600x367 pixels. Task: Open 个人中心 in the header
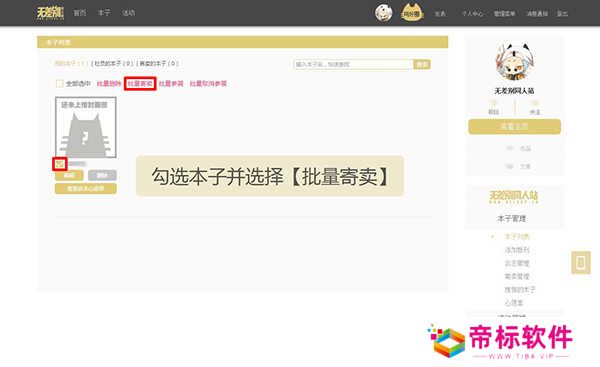click(473, 14)
